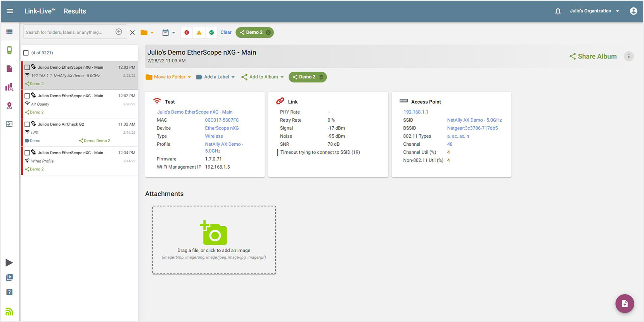The height and width of the screenshot is (322, 644).
Task: Click the Wi-Fi Management IP 192.168.1.5 value
Action: point(217,167)
